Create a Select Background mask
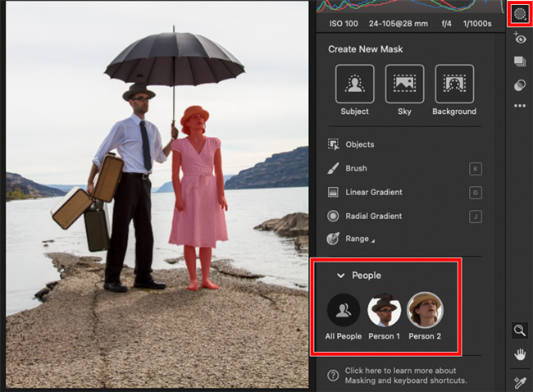533x392 pixels. (454, 84)
